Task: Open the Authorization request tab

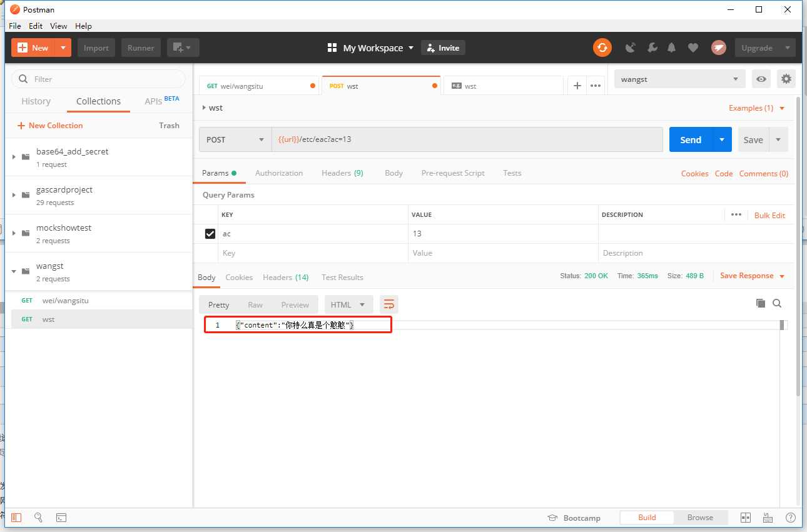Action: [x=279, y=173]
